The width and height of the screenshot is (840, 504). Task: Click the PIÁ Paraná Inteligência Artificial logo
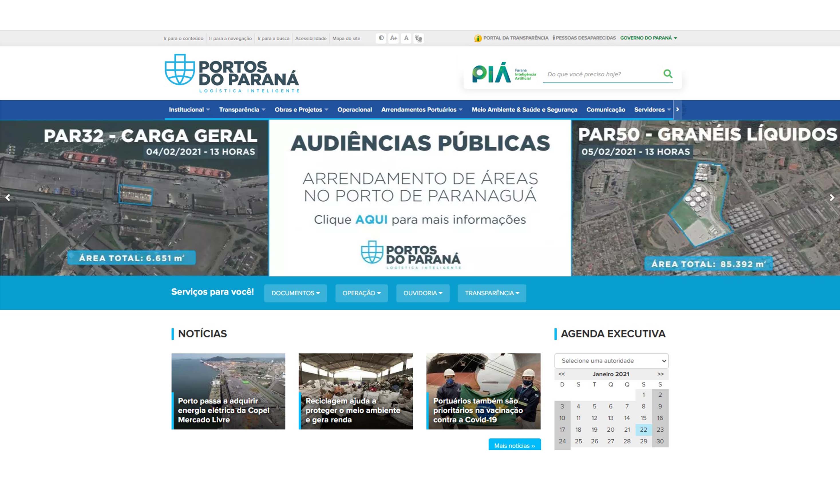pos(504,73)
